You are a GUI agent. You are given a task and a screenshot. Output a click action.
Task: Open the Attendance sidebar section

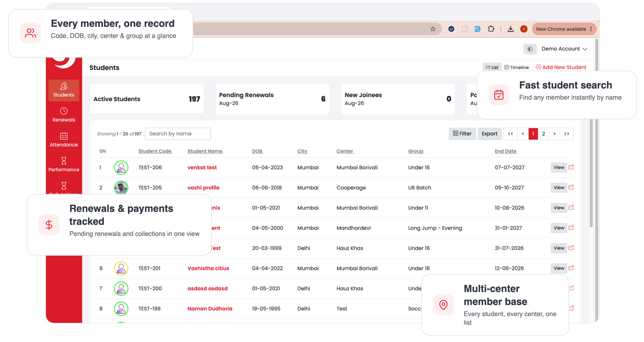pos(64,140)
